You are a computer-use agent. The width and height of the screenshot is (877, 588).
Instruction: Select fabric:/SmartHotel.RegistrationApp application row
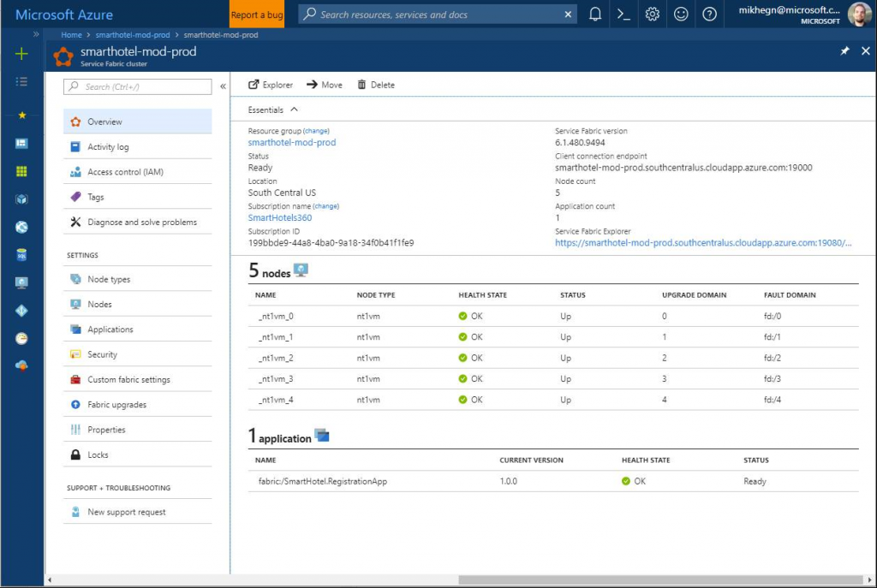[x=553, y=481]
